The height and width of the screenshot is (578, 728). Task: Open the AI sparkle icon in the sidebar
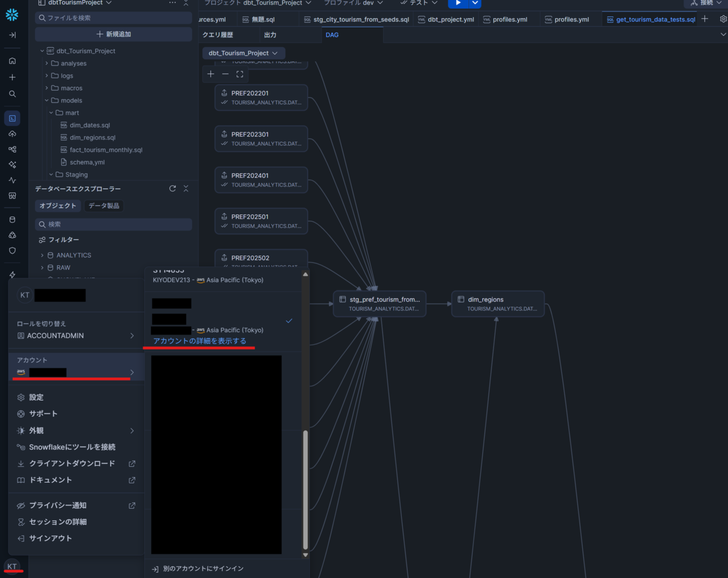[x=12, y=165]
